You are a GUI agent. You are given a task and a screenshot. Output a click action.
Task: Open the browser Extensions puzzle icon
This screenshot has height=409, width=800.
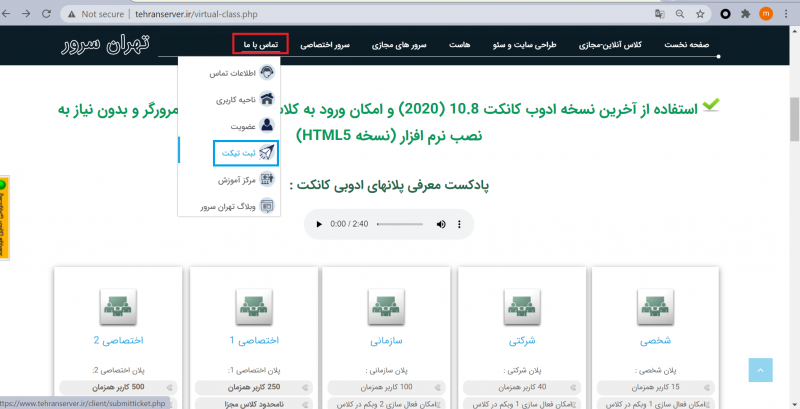pos(744,15)
